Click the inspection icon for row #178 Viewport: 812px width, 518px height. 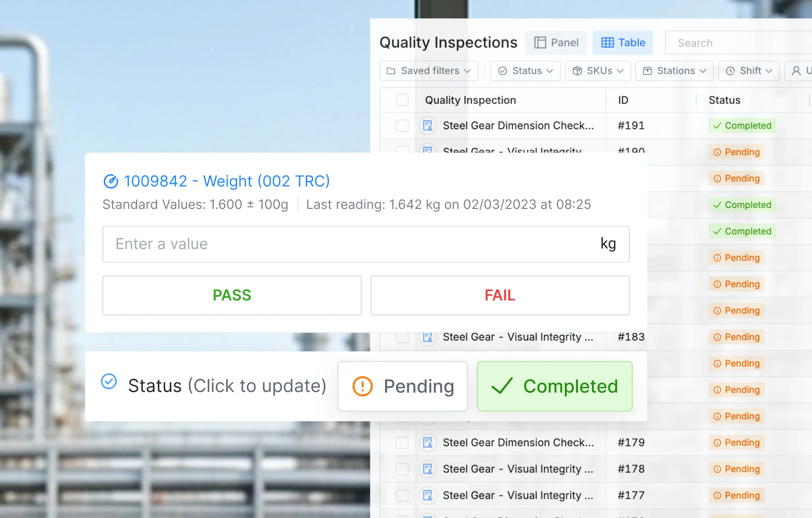[x=428, y=469]
